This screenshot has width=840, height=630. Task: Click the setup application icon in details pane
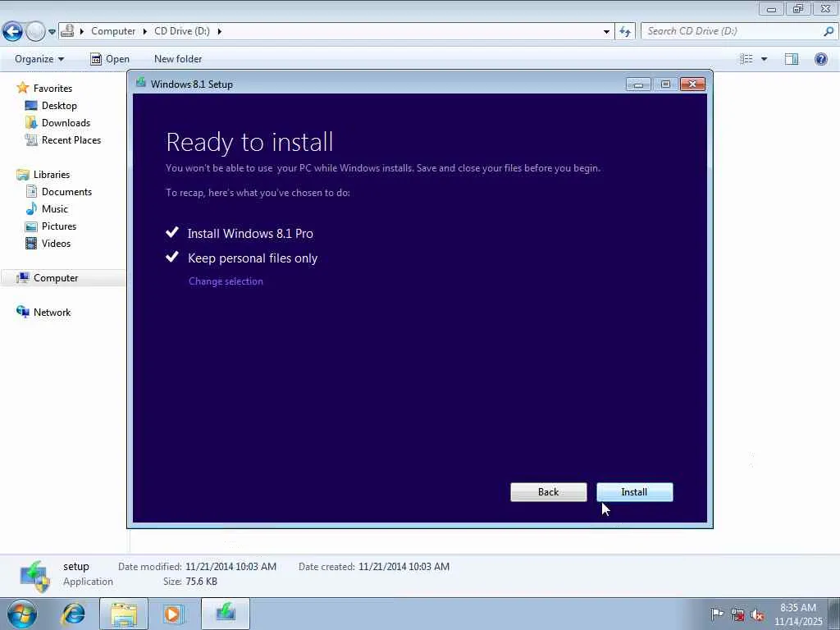pos(35,576)
